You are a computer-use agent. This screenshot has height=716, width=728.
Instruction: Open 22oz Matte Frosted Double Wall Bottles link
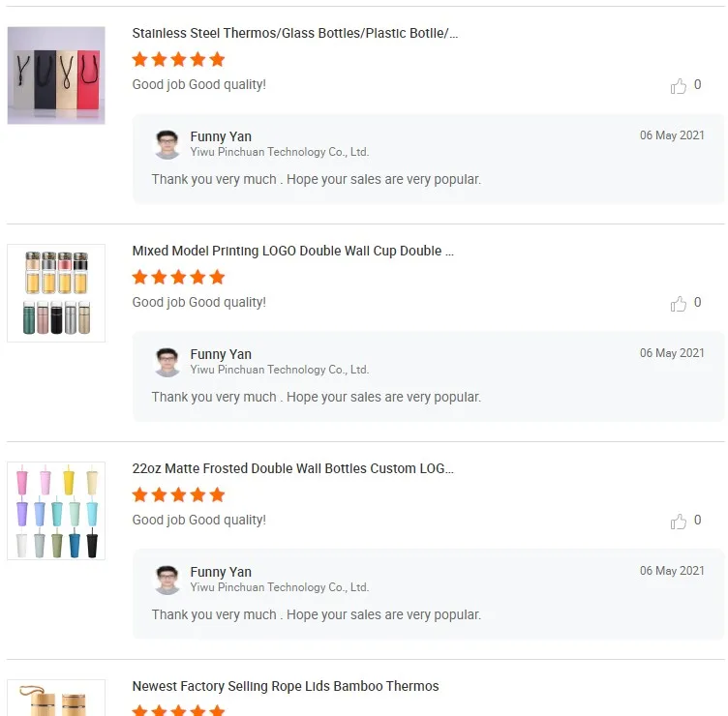pos(292,469)
